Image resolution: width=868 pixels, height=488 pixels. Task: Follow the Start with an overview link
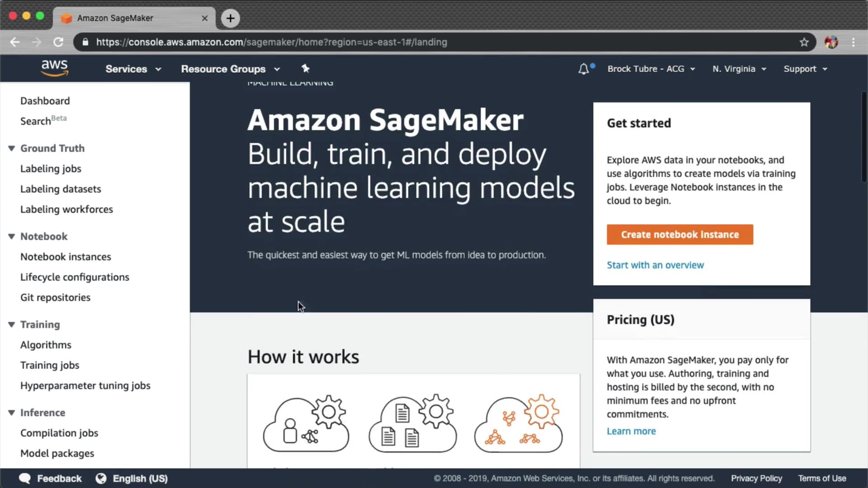tap(655, 265)
